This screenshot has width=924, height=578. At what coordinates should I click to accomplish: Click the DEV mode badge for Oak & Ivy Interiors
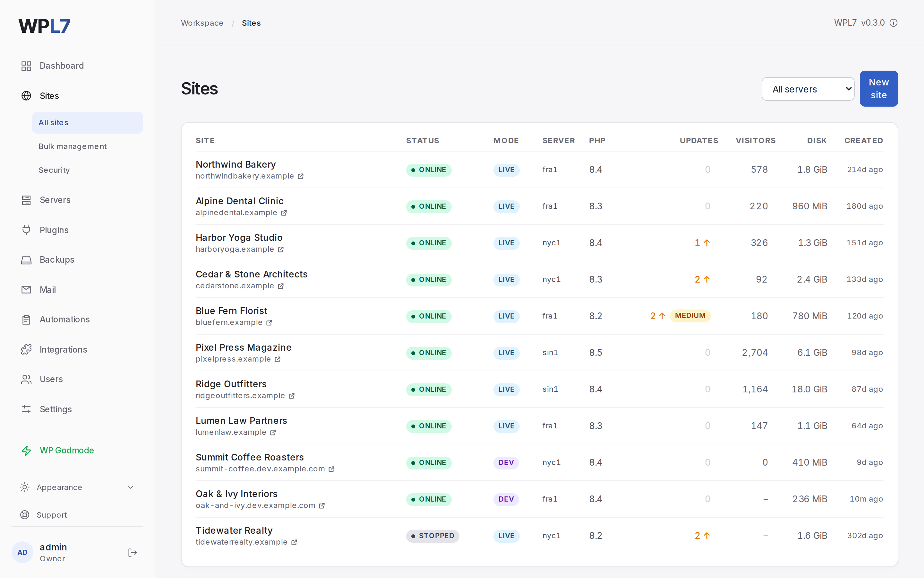point(506,499)
